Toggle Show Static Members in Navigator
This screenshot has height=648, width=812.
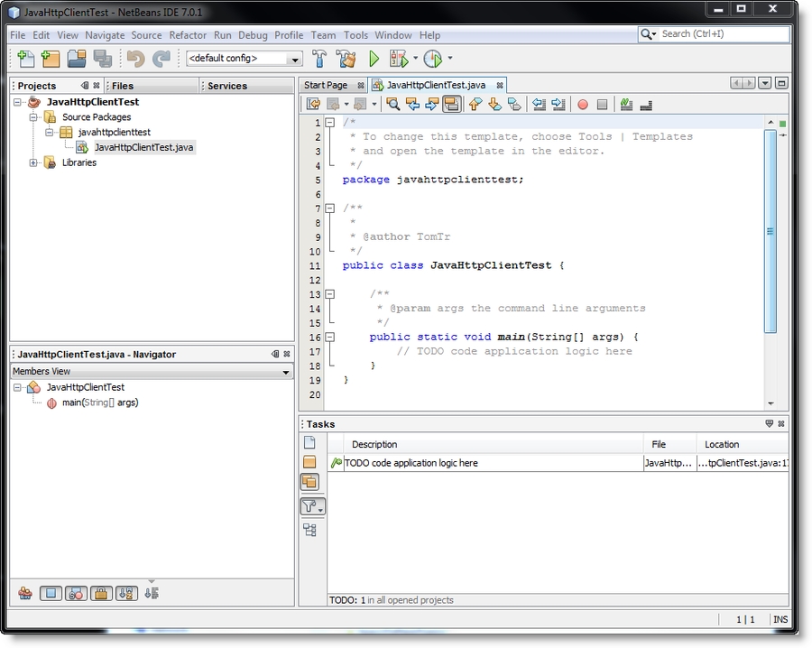point(77,593)
